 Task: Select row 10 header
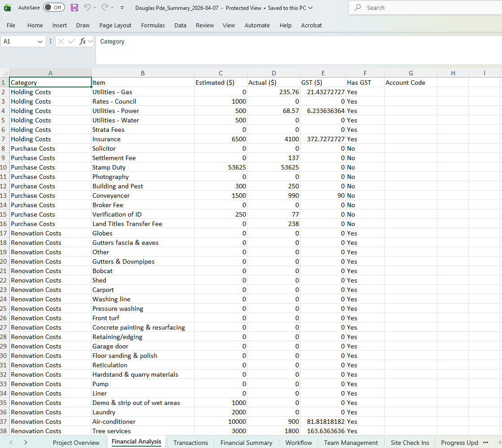4,167
